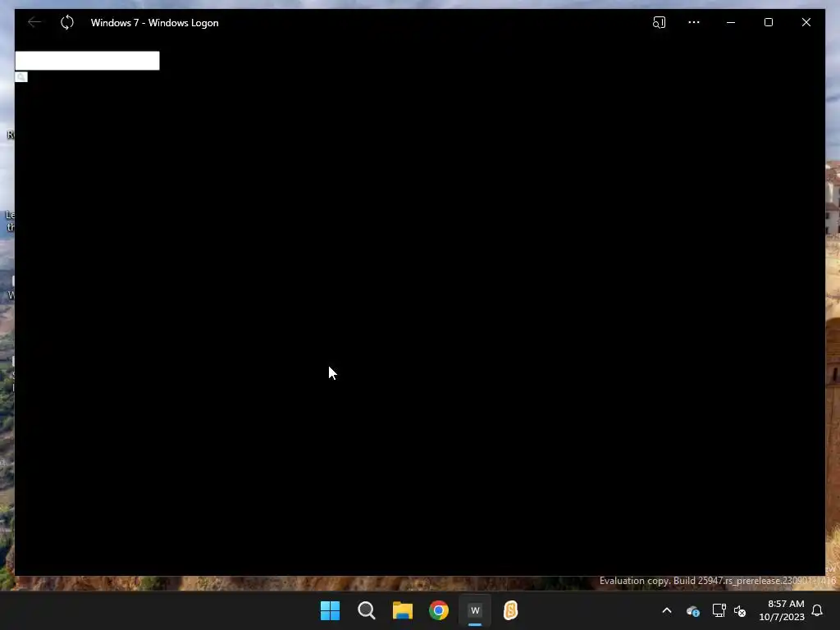
Task: Launch File Explorer from taskbar
Action: 402,610
